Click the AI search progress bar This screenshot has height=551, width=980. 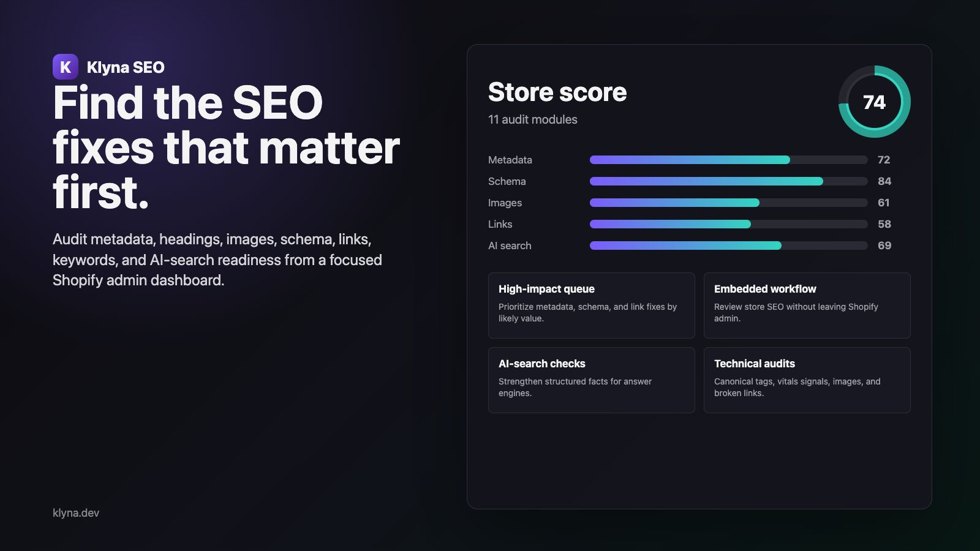[x=728, y=246]
